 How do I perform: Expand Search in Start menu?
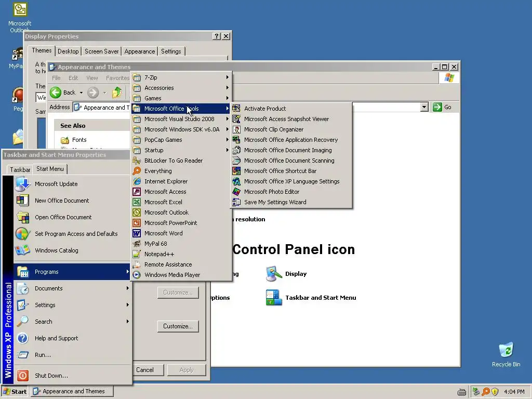point(72,322)
